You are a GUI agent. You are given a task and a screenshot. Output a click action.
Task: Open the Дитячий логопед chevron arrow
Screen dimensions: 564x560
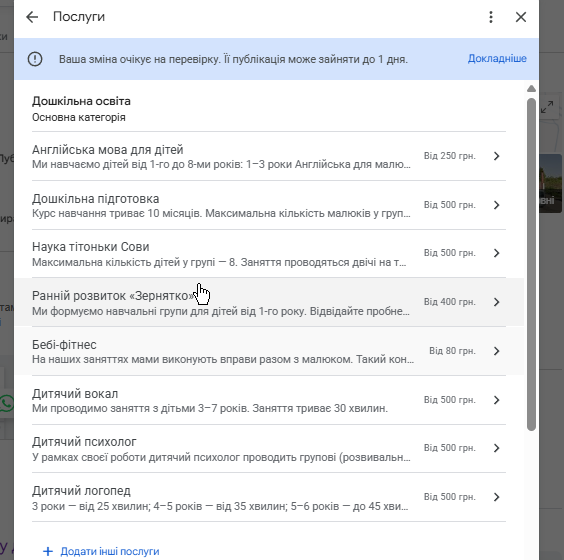coord(496,497)
